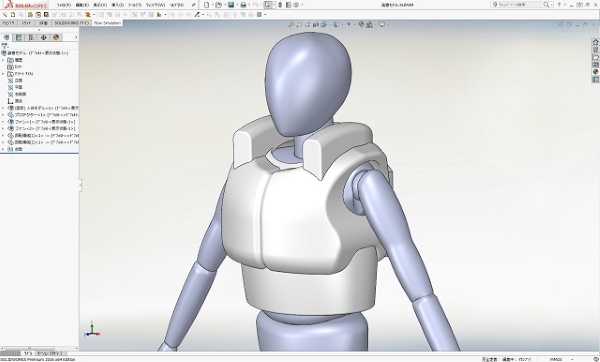Open Hide/Show Items eye in view toolbar

(x=348, y=24)
